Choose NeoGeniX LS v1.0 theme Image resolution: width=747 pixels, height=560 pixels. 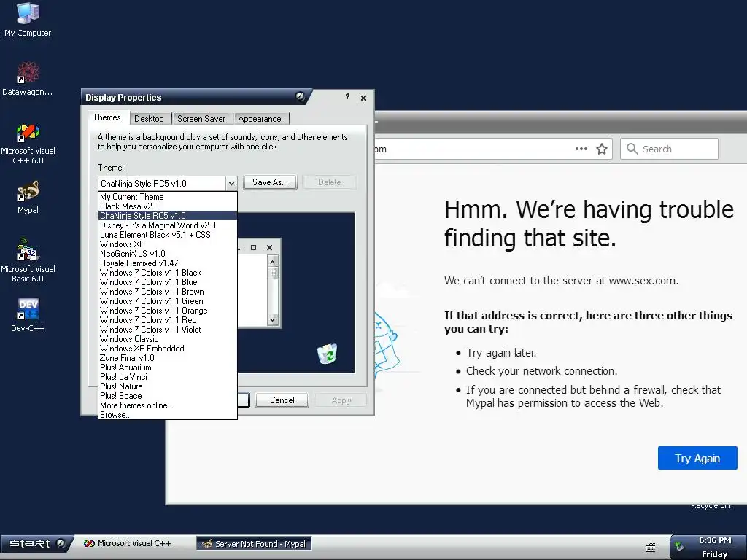click(x=168, y=254)
